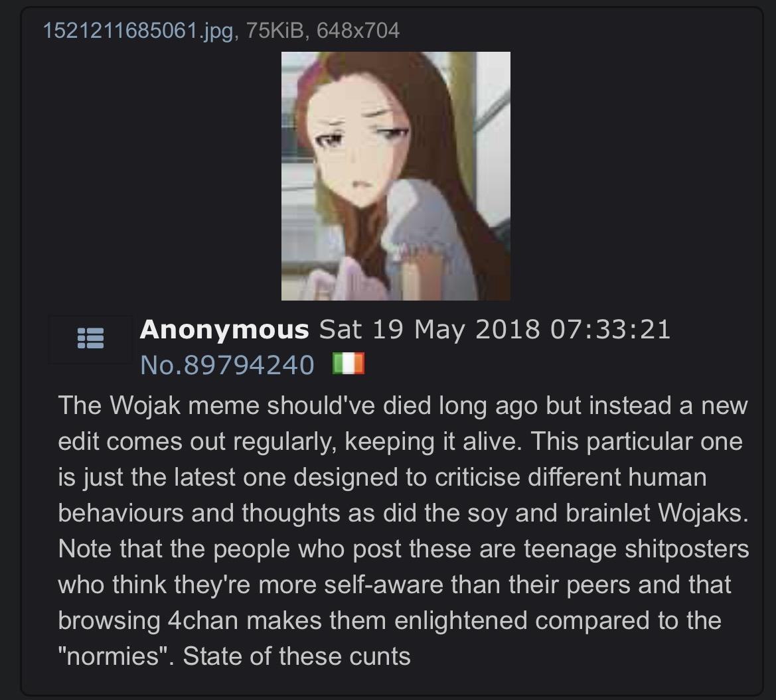Click the final sentence "State of these cunts"
This screenshot has height=700, width=776.
[x=297, y=656]
